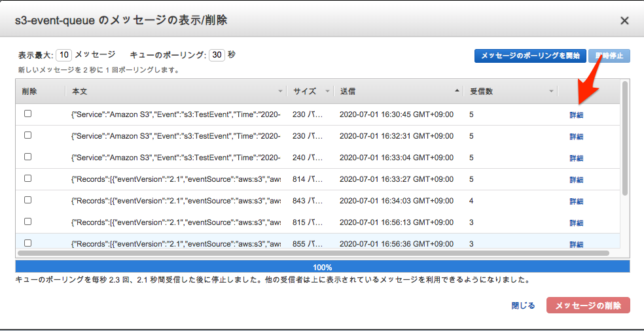Select the 815 バ size cell
The height and width of the screenshot is (331, 644).
pos(307,222)
